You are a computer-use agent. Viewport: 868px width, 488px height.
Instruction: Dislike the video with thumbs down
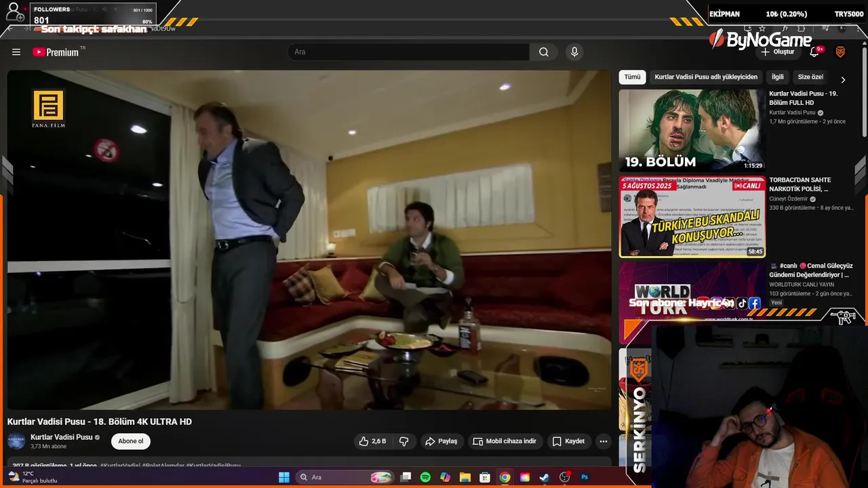pos(403,441)
